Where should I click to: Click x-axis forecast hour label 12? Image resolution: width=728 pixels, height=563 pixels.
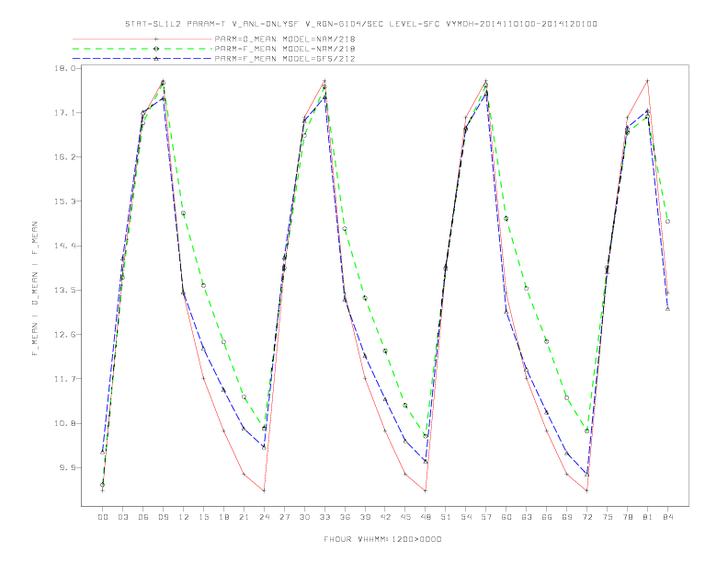click(x=184, y=517)
